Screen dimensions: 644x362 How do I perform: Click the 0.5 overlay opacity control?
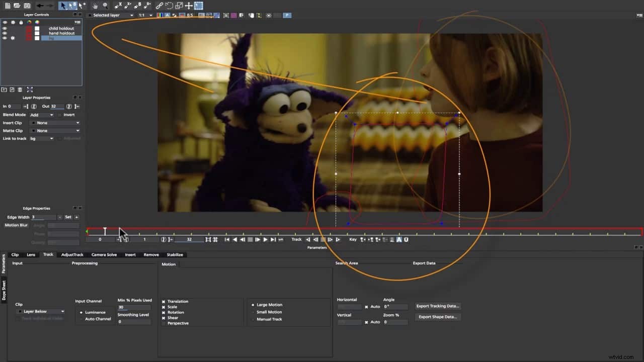point(190,15)
